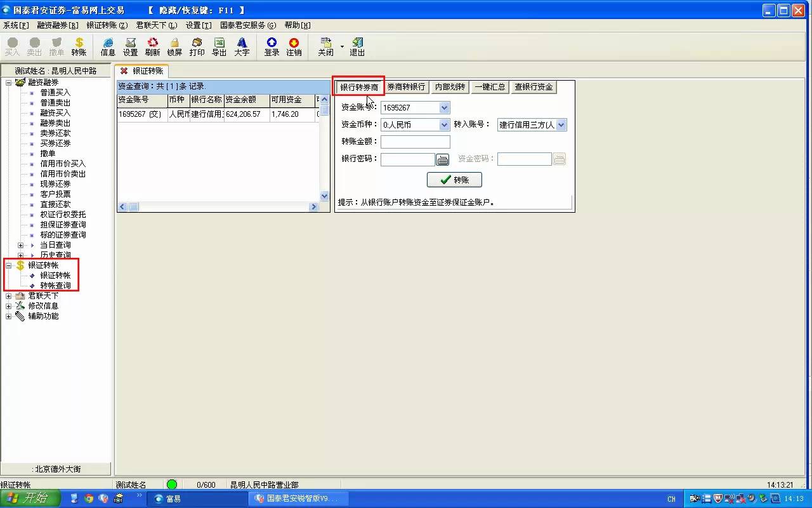Viewport: 812px width, 508px height.
Task: Click the 退出 exit toolbar icon
Action: [357, 46]
